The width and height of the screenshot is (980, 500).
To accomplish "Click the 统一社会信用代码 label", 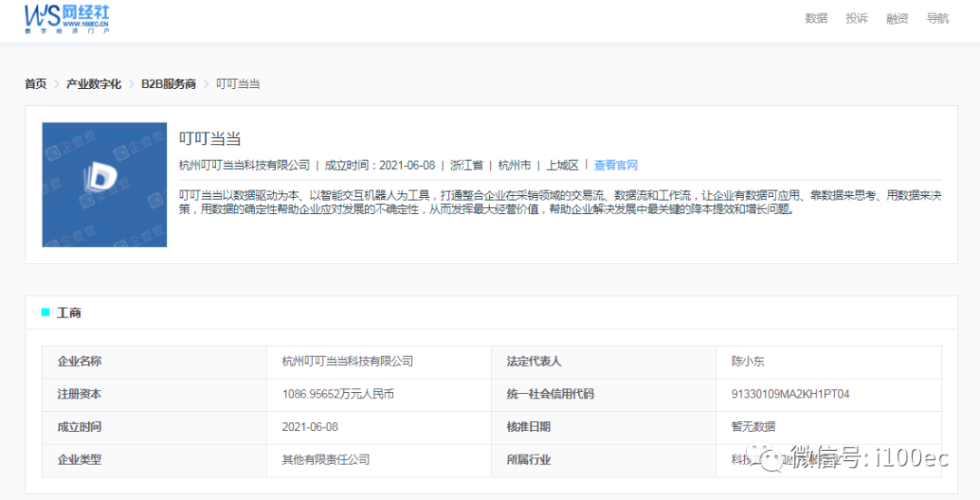I will [550, 395].
